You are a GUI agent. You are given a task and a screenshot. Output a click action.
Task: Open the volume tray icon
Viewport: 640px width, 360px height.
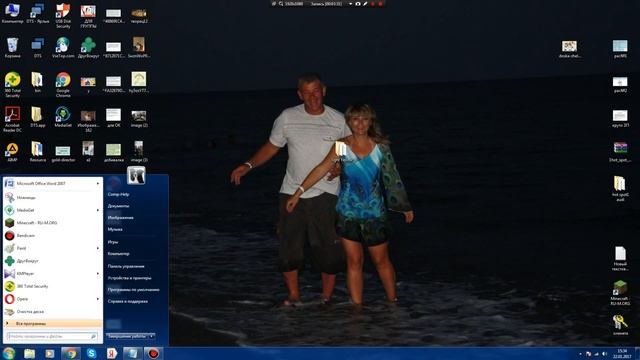click(604, 354)
